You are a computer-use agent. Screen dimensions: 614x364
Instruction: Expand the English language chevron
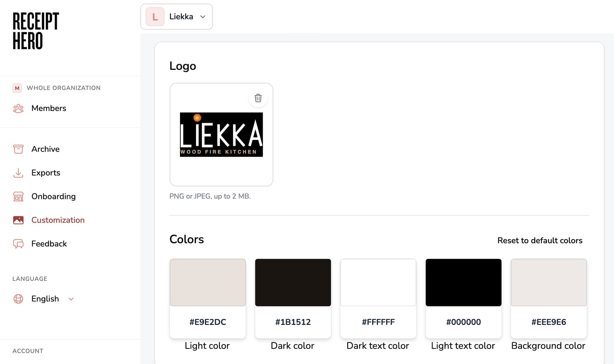pyautogui.click(x=71, y=299)
